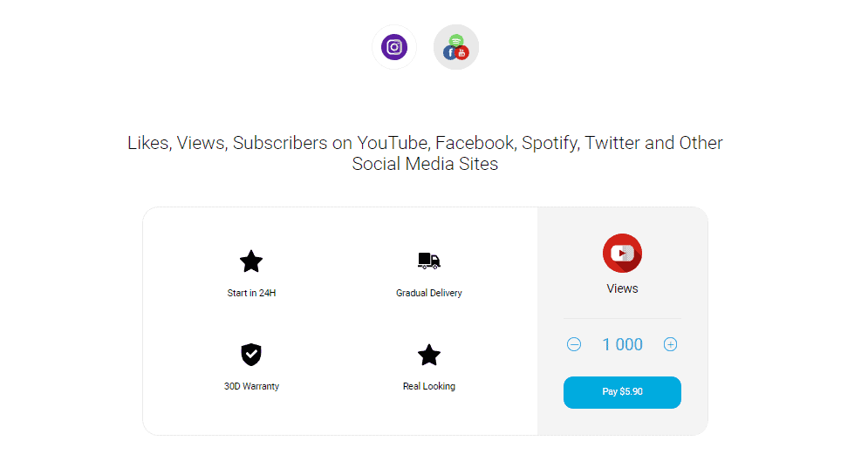Click the Start in 24H star icon
The width and height of the screenshot is (868, 461).
[251, 261]
